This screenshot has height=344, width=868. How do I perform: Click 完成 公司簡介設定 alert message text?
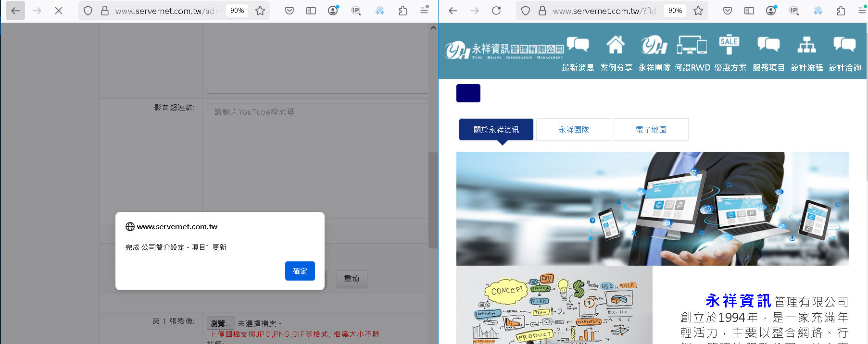pos(176,247)
